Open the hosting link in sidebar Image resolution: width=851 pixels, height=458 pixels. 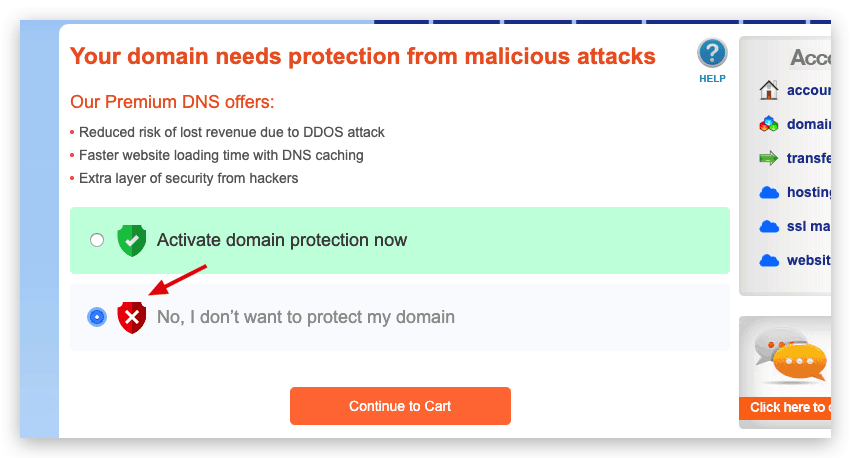[809, 192]
